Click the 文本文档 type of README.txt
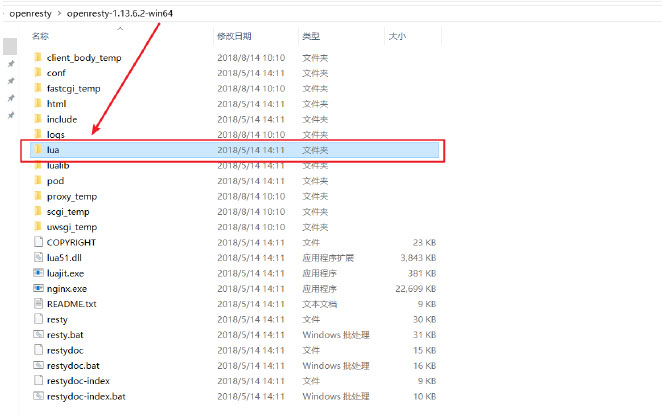 [x=320, y=304]
